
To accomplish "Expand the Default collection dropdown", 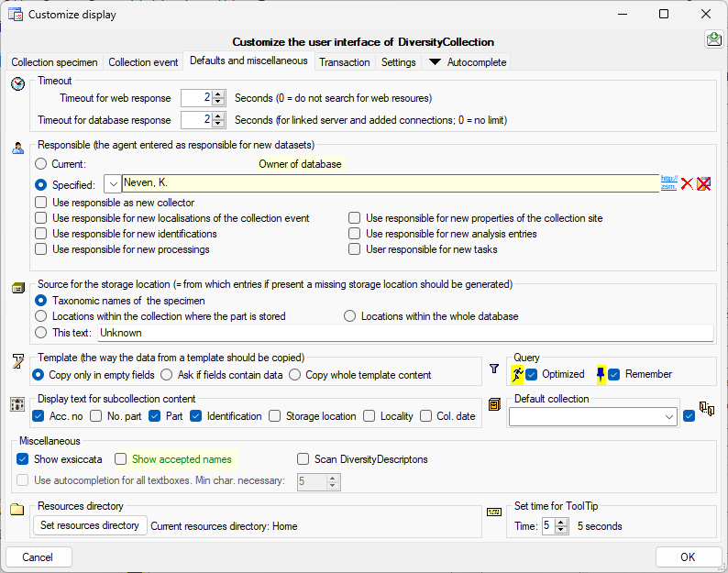I will point(669,416).
